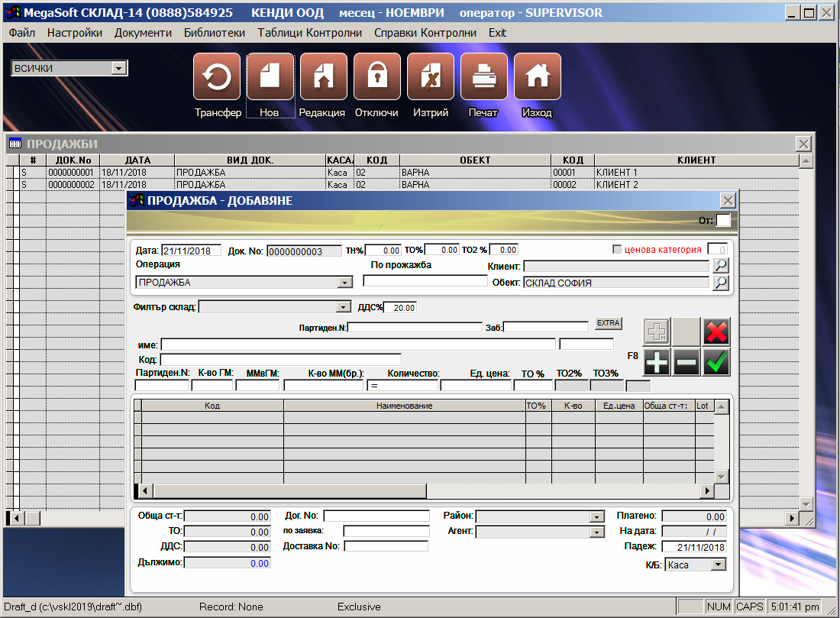Click the Печат printer icon
Image resolution: width=840 pixels, height=618 pixels.
(483, 77)
